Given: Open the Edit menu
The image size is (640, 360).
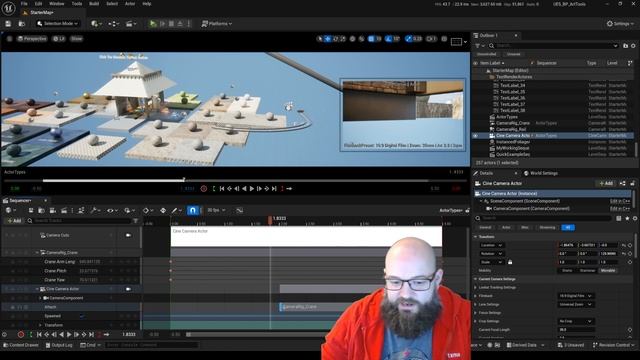Looking at the screenshot, I should point(38,4).
